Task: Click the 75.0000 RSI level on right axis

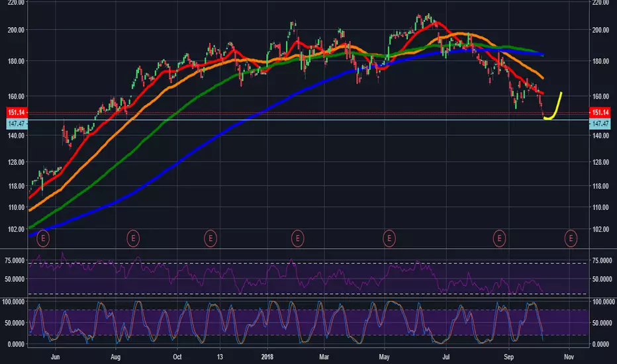Action: [x=602, y=261]
